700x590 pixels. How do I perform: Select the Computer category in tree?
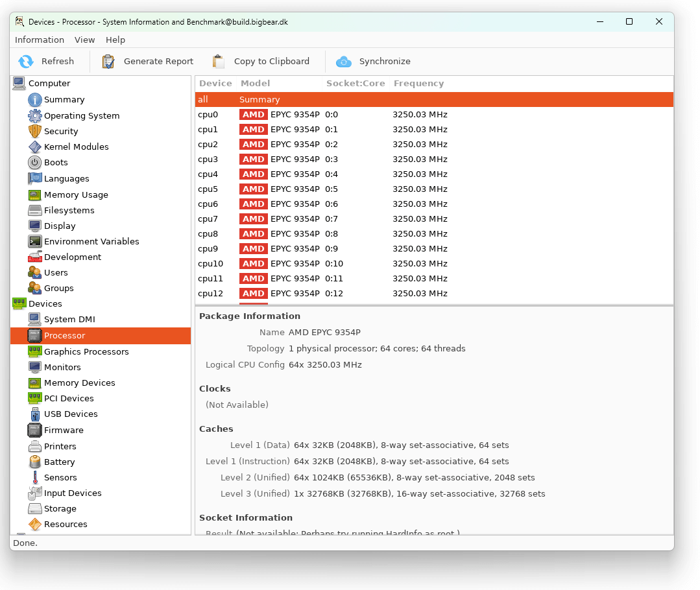tap(49, 84)
